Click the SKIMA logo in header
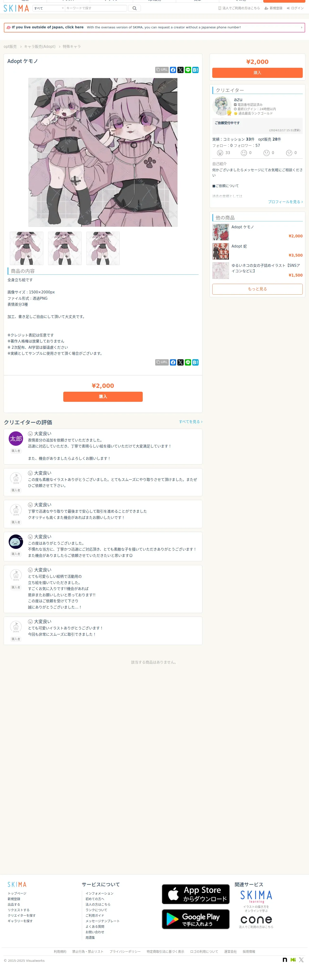The height and width of the screenshot is (980, 309). click(x=16, y=8)
